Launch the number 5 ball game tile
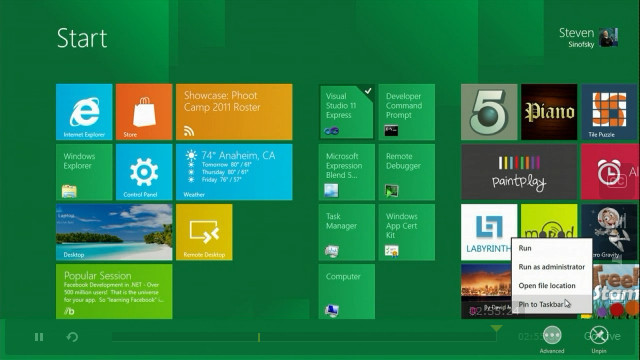Screen dimensions: 640x360 [x=489, y=112]
